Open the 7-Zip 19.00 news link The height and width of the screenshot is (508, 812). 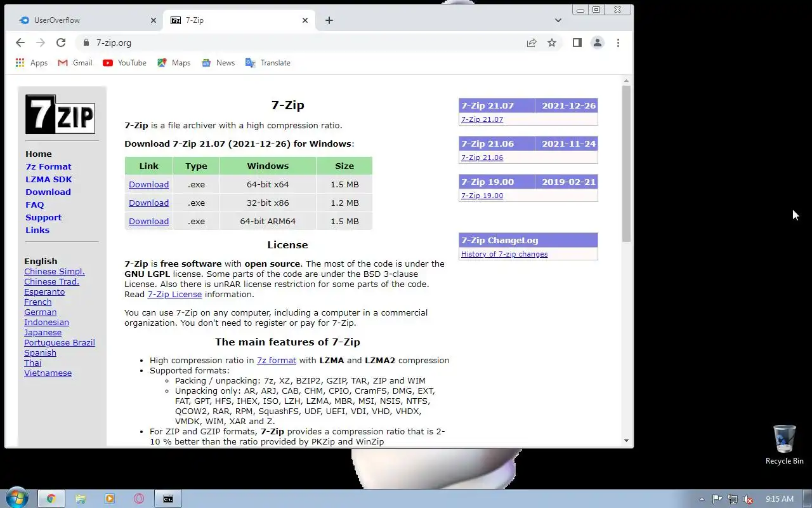click(x=482, y=196)
